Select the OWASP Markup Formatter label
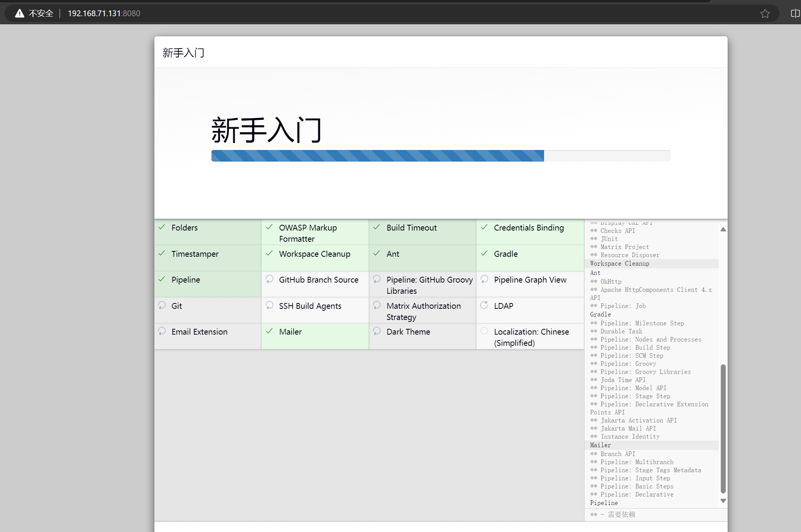The image size is (801, 532). [308, 233]
